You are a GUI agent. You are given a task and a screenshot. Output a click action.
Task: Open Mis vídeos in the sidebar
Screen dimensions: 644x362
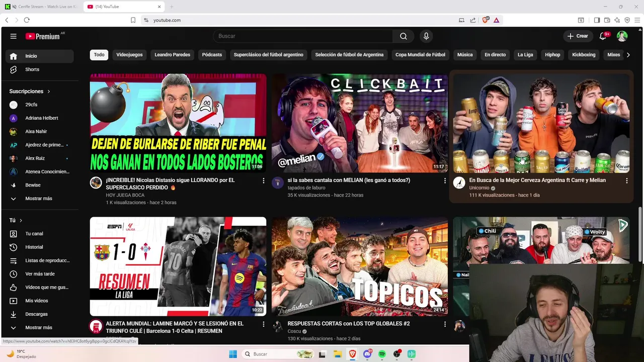click(40, 301)
